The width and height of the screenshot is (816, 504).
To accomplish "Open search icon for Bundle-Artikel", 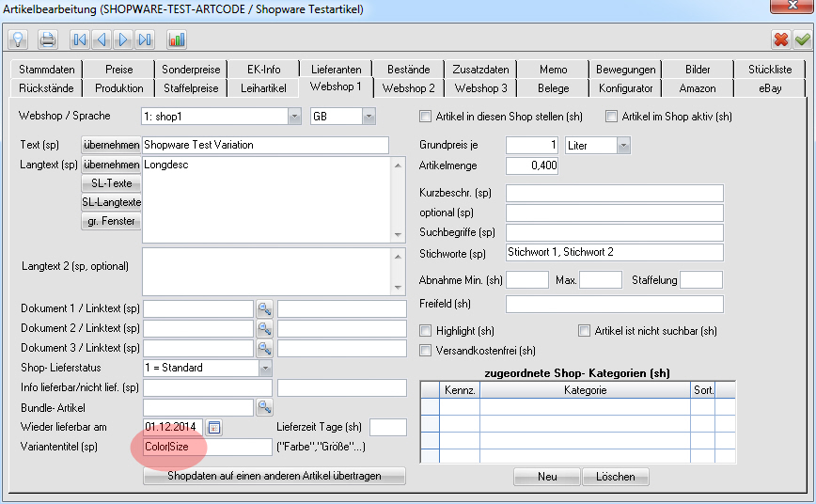I will point(265,408).
